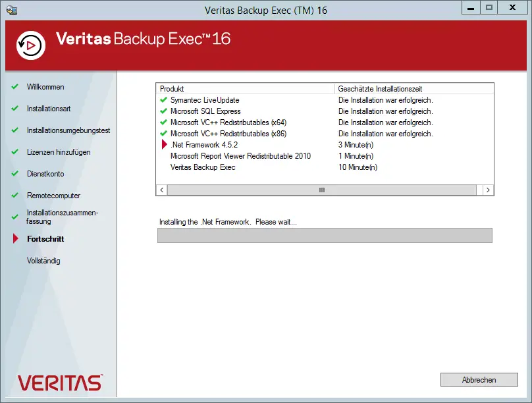Open the Installationsumgebungstest step

click(x=68, y=130)
